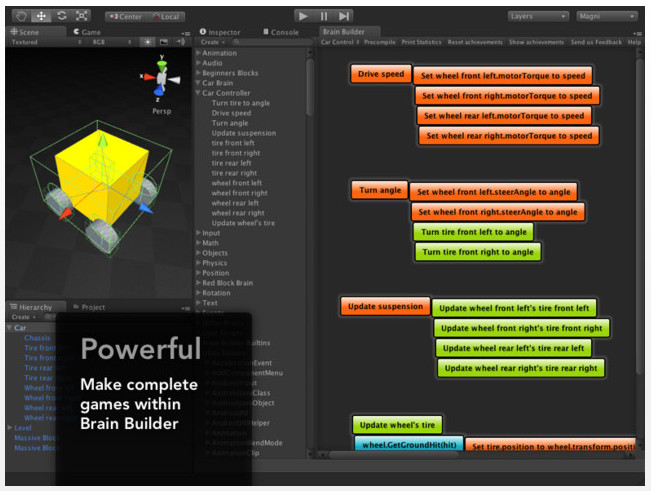Open the Car Control dropdown
The height and width of the screenshot is (491, 651).
340,42
